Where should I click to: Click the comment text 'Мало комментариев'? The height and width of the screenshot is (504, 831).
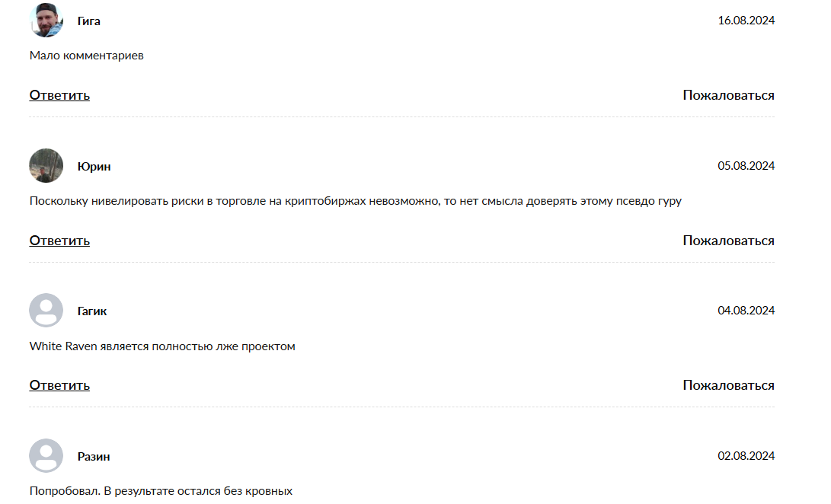pos(86,56)
